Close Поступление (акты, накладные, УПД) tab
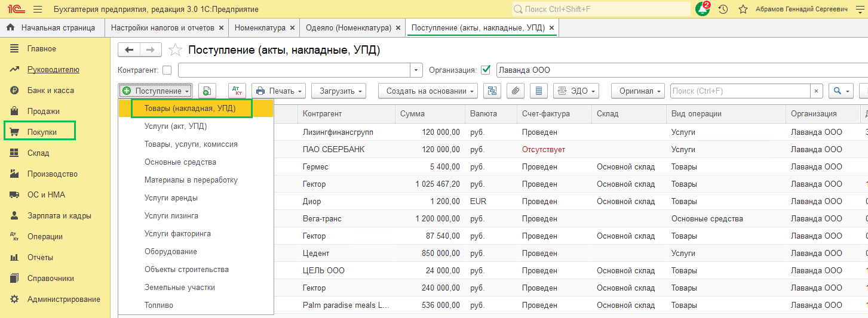 551,28
